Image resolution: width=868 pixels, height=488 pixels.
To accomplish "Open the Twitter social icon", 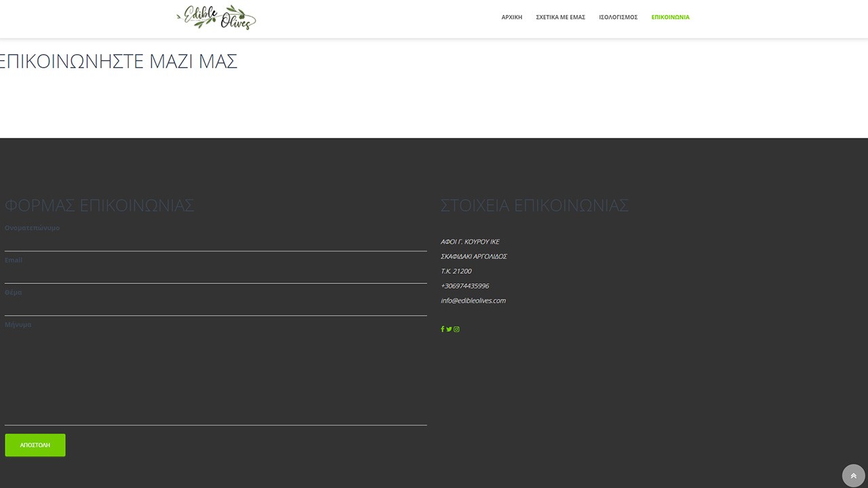I will tap(449, 329).
